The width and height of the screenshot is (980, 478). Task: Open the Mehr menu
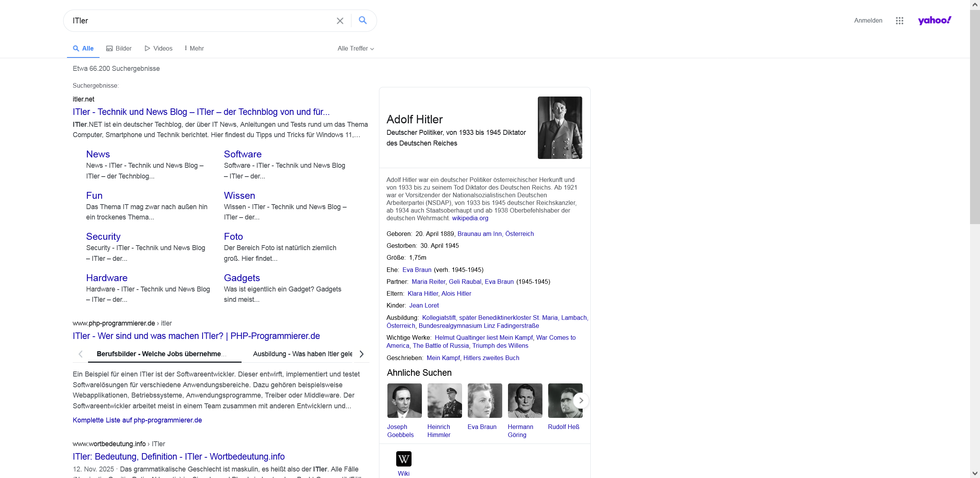194,48
